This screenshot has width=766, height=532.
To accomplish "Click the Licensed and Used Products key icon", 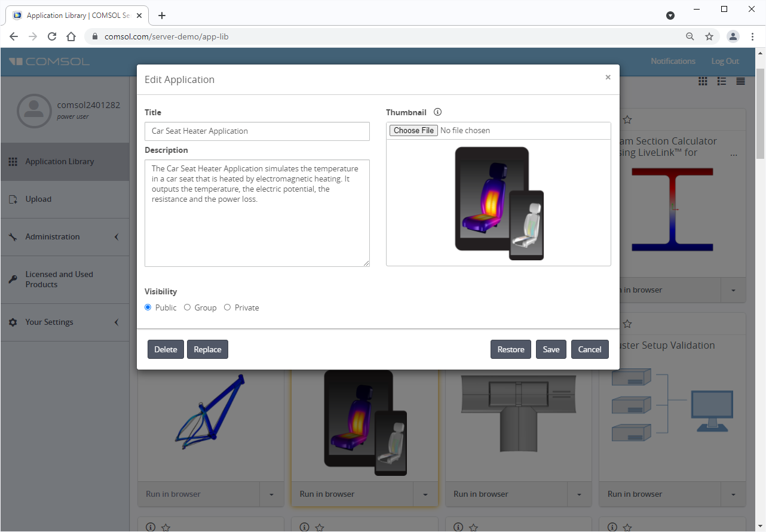I will click(13, 279).
